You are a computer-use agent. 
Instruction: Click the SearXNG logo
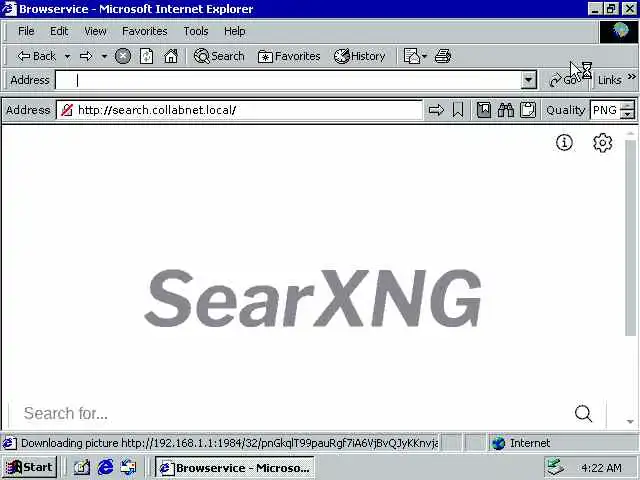click(313, 298)
